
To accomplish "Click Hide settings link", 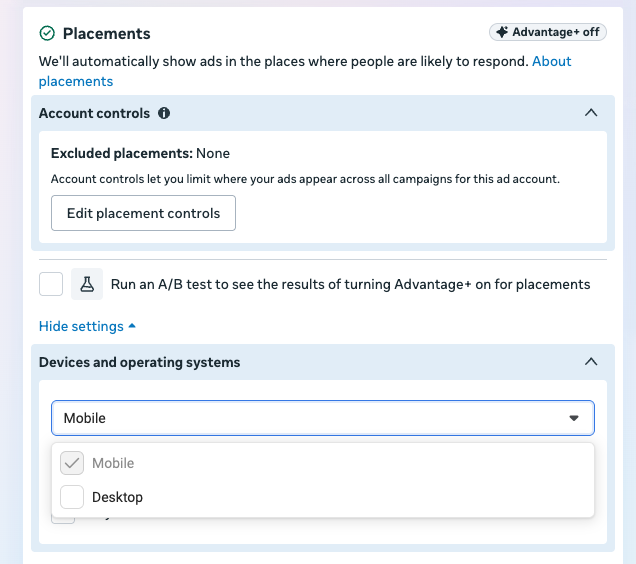I will pyautogui.click(x=87, y=326).
